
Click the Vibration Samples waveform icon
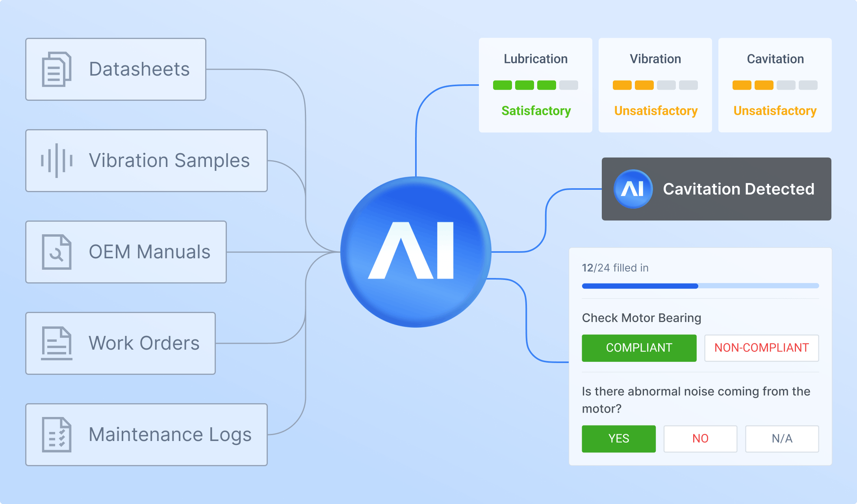point(57,161)
